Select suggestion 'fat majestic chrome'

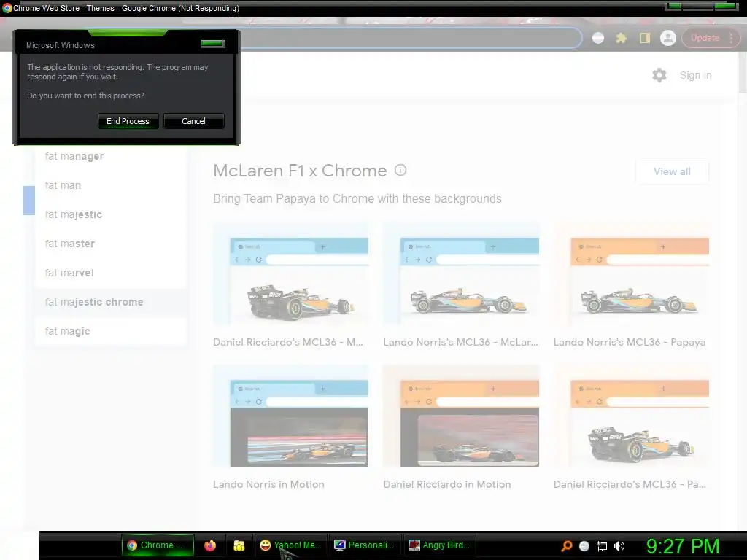point(111,302)
